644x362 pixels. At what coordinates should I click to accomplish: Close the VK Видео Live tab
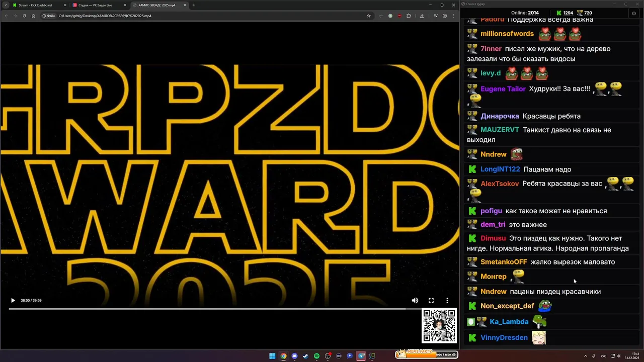pyautogui.click(x=125, y=5)
